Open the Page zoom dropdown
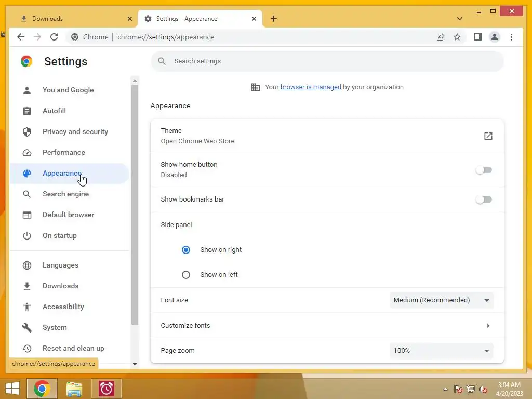 pyautogui.click(x=442, y=351)
